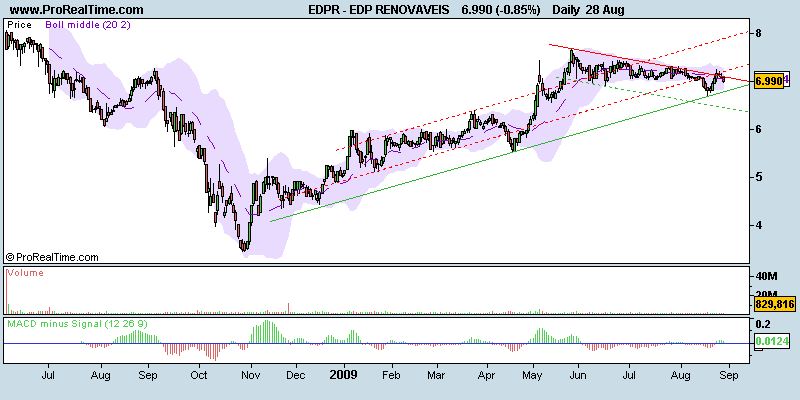This screenshot has width=800, height=400.
Task: Select the Price label in chart panel
Action: (19, 24)
